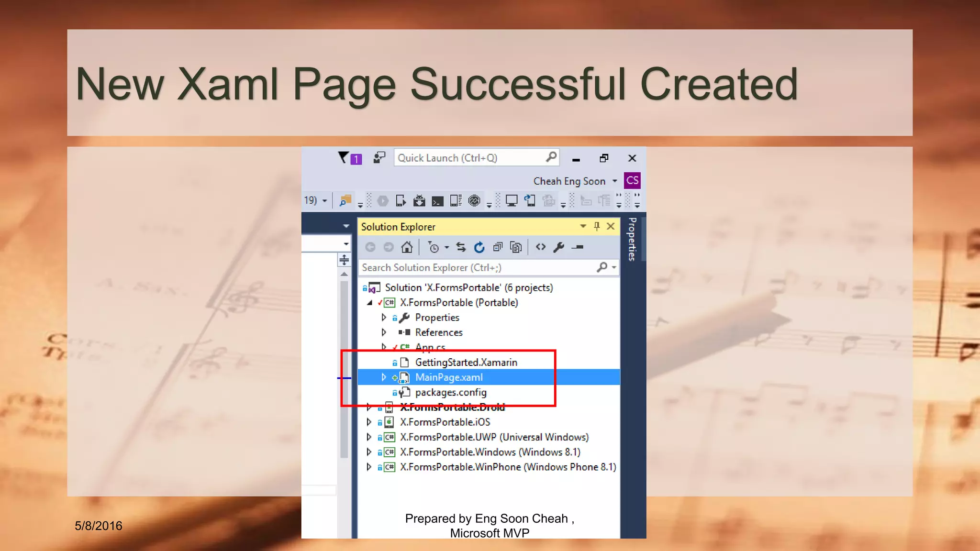Click the monitor icon in the iOS toolbar

512,201
